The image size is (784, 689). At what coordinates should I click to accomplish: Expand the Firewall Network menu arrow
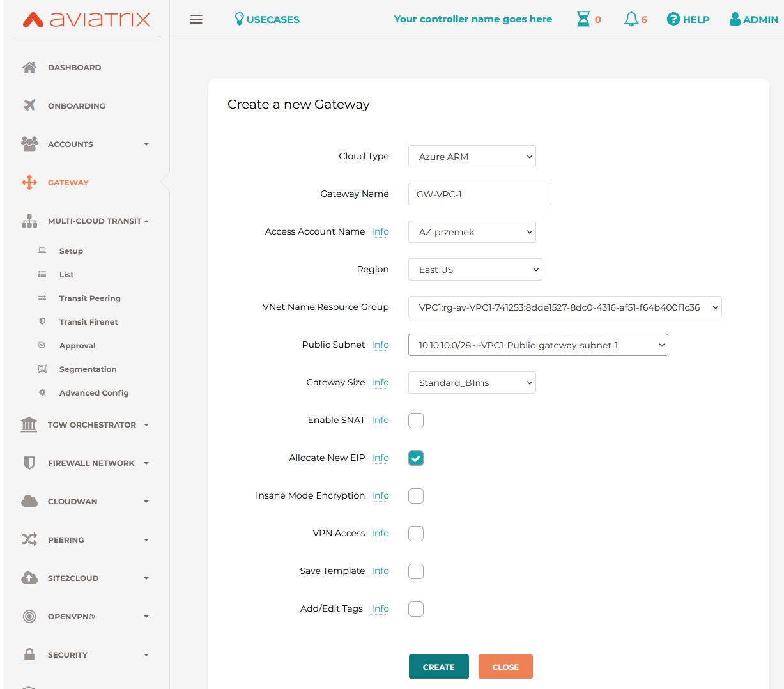point(146,463)
